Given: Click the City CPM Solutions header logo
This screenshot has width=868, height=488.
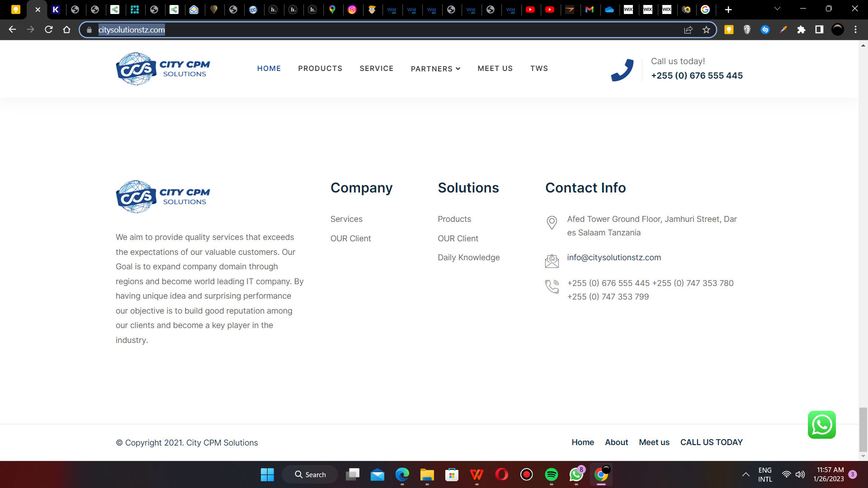Looking at the screenshot, I should click(163, 69).
